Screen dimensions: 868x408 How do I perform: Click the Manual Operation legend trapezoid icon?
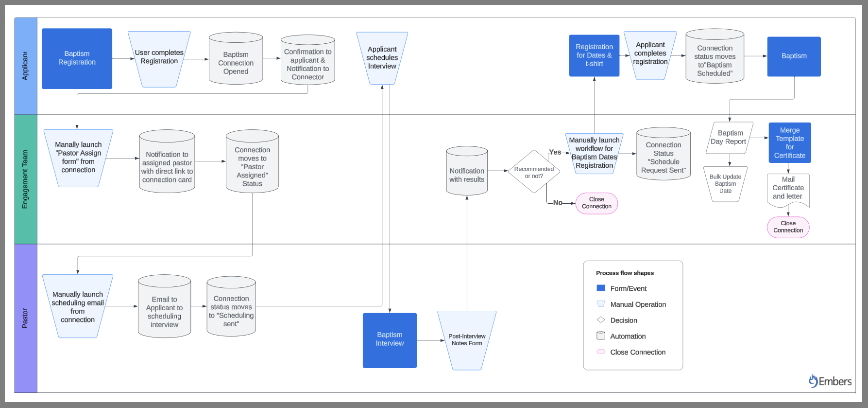(600, 304)
